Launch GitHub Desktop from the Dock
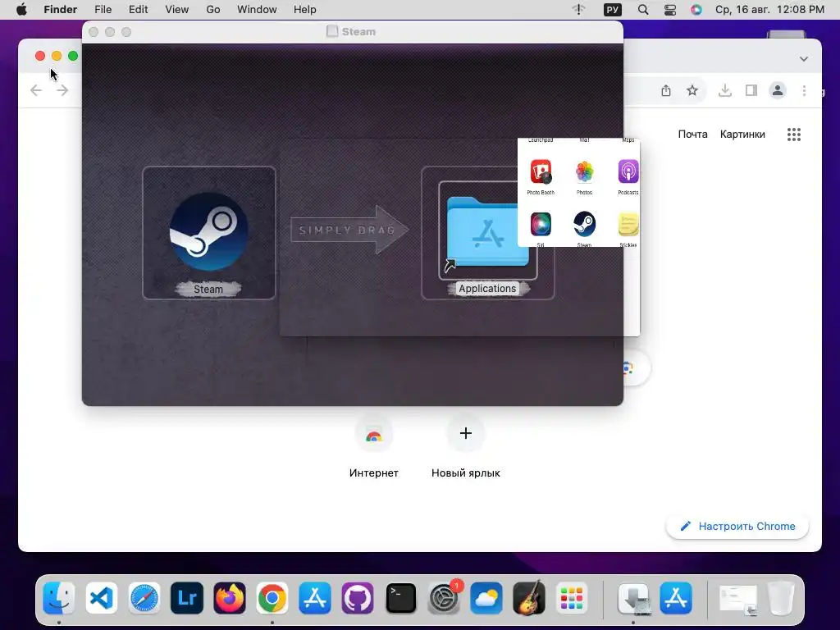 [x=358, y=598]
